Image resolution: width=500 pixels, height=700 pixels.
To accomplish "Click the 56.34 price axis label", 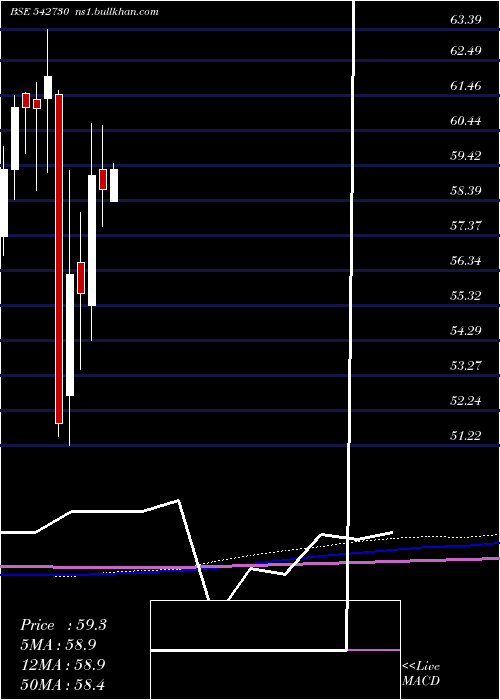I will point(466,261).
